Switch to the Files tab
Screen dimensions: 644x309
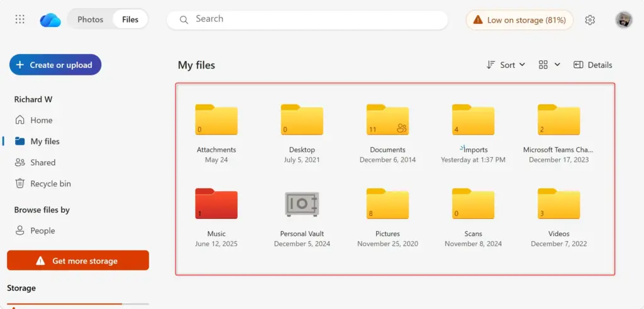[x=130, y=20]
